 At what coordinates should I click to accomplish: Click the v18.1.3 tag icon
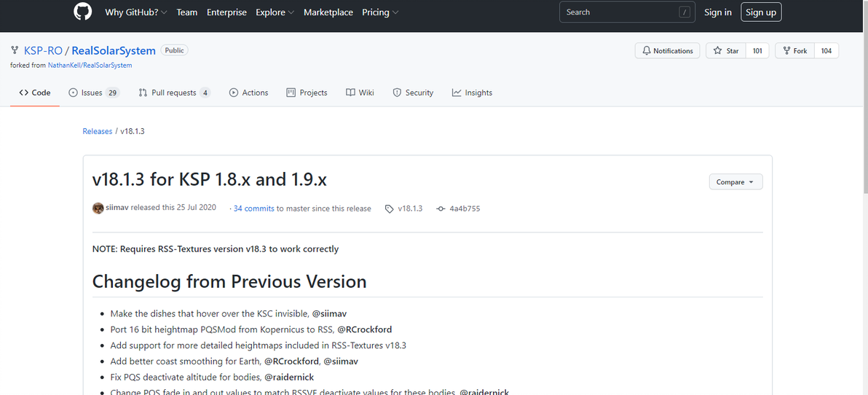[x=390, y=209]
